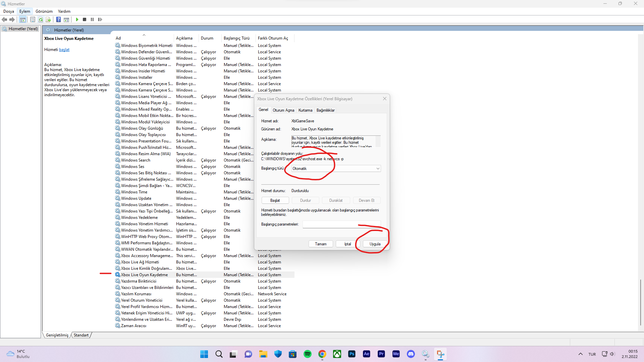This screenshot has height=362, width=644.
Task: Show hidden system tray icons chevron
Action: tap(580, 354)
